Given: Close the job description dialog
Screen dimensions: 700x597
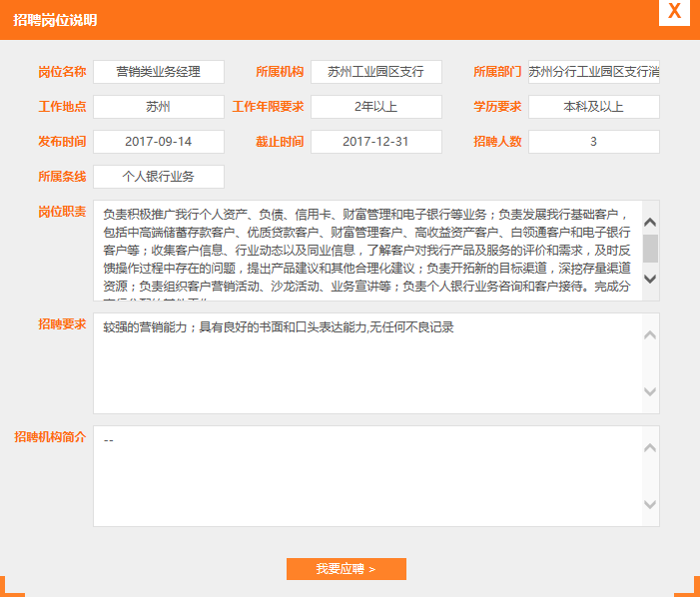Looking at the screenshot, I should pyautogui.click(x=675, y=12).
